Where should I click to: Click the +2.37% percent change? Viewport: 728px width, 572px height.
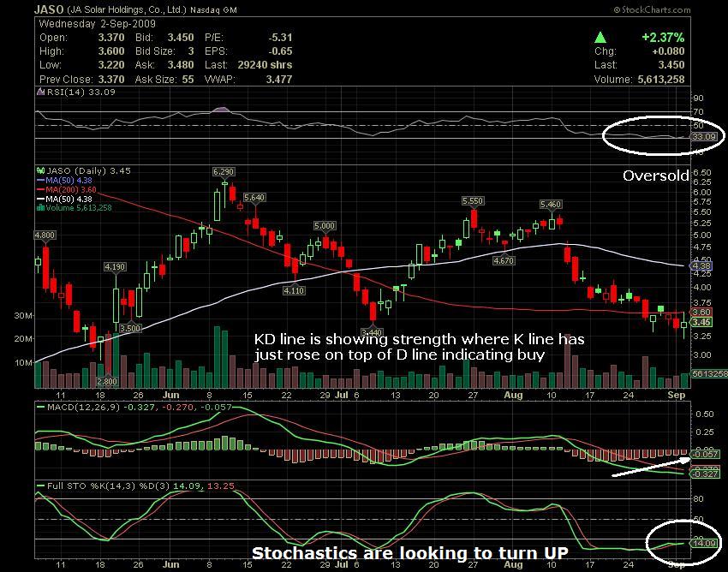(663, 37)
